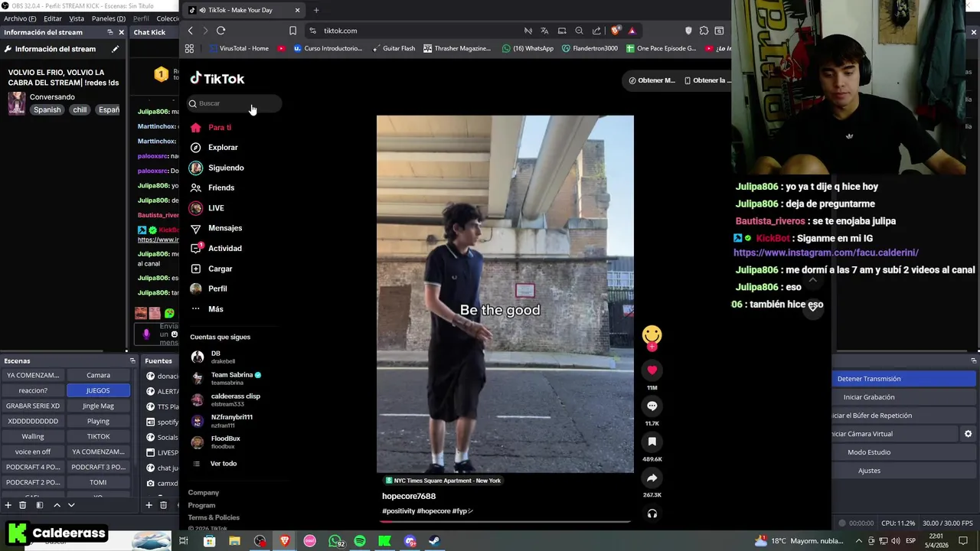Click the #positivity hashtag

click(398, 511)
